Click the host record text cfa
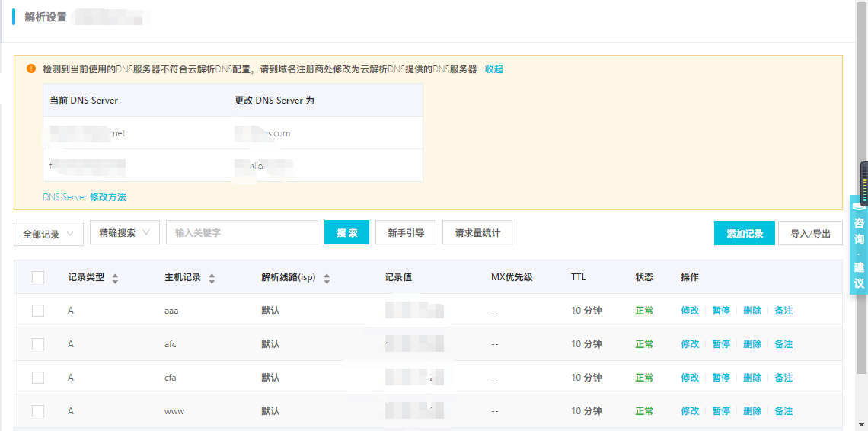This screenshot has height=431, width=868. tap(170, 378)
